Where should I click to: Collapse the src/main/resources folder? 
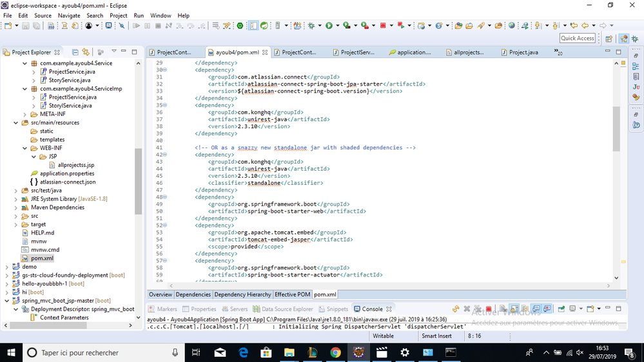pyautogui.click(x=16, y=122)
